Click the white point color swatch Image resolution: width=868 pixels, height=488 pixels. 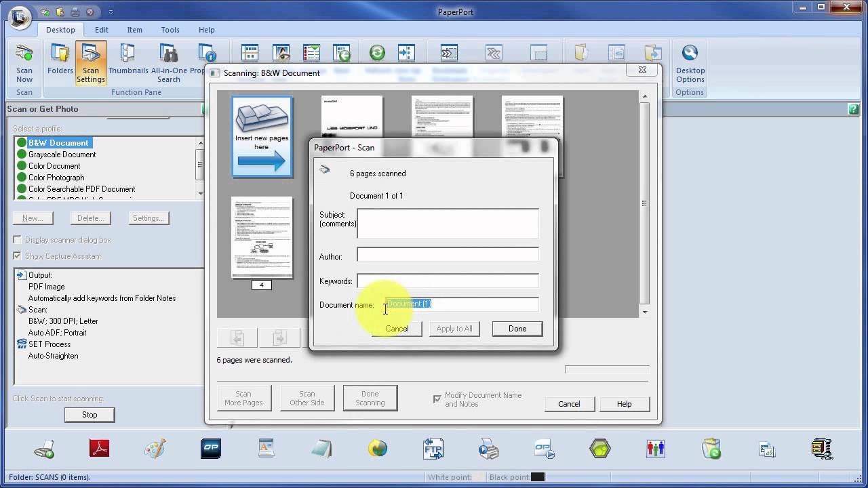click(x=479, y=477)
